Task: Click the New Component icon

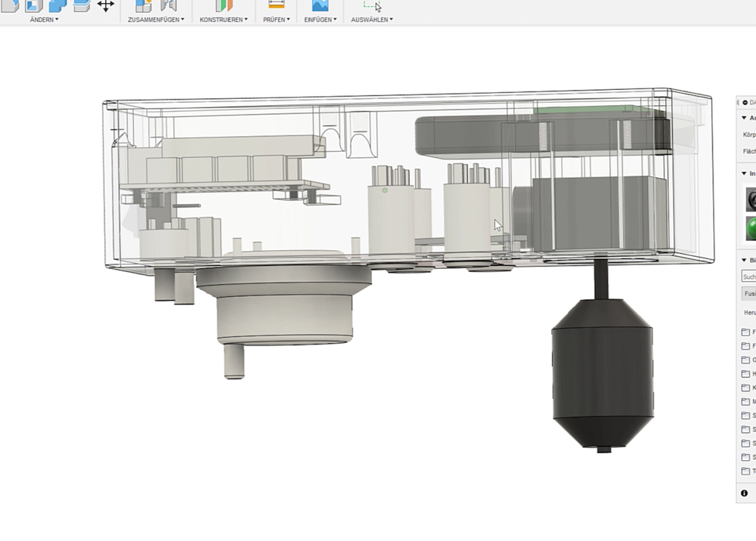Action: pos(144,5)
